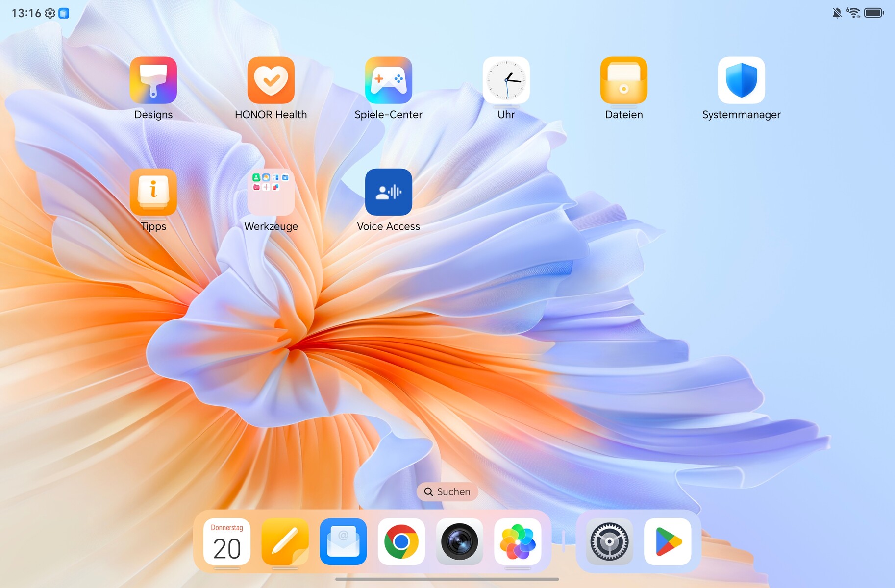Launch the Systemmanager app

tap(742, 81)
